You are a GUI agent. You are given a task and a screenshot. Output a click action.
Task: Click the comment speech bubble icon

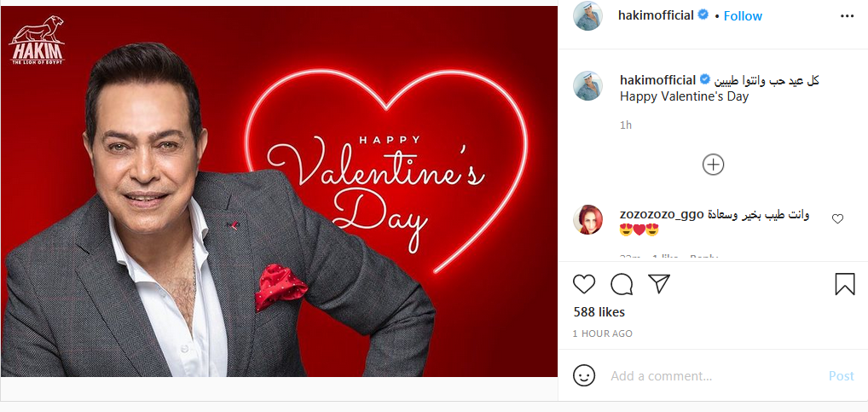pos(622,284)
